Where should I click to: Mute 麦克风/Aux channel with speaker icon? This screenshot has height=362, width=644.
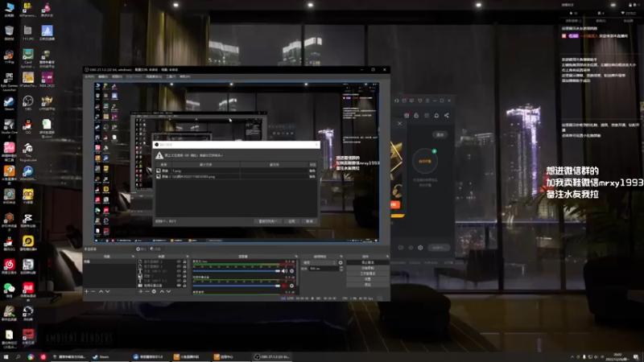pyautogui.click(x=285, y=271)
